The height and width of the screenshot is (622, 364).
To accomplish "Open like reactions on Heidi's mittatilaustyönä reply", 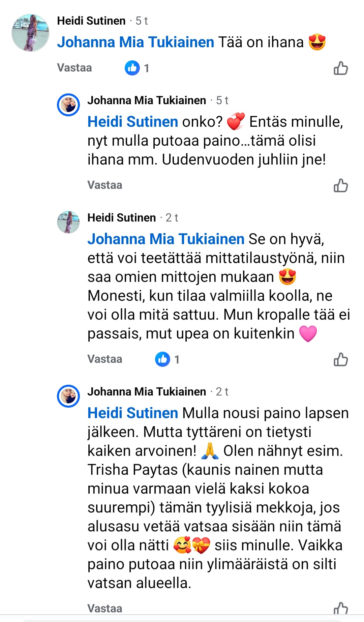I will pyautogui.click(x=167, y=359).
